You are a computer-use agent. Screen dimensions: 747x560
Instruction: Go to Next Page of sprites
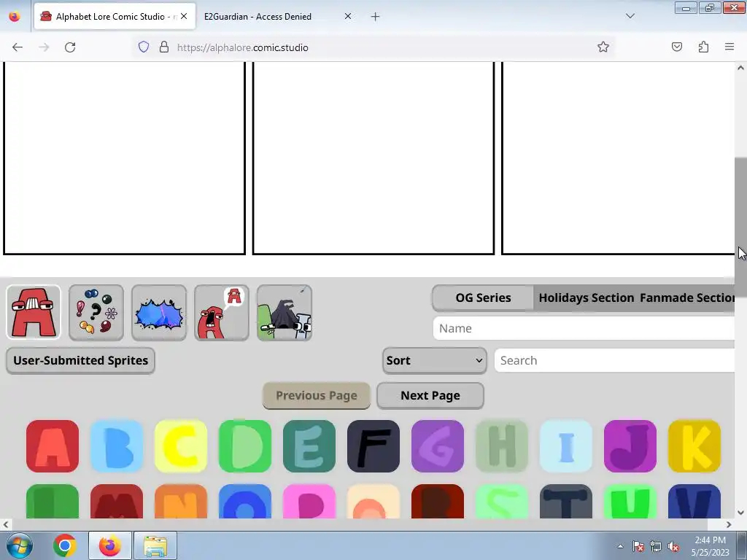coord(430,396)
